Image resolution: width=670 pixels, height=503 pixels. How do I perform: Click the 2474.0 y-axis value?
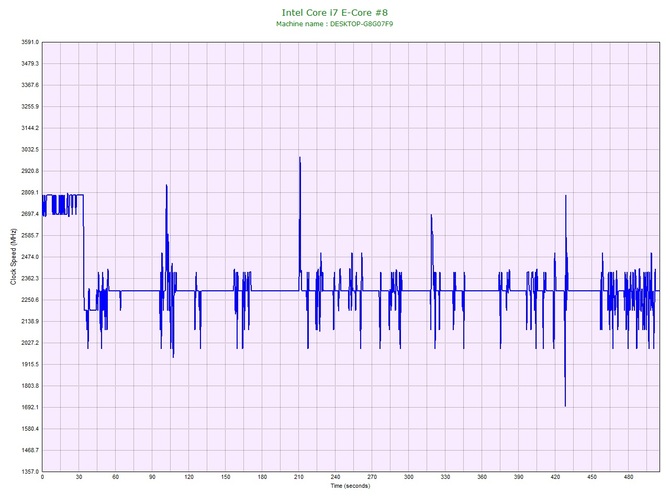pyautogui.click(x=30, y=257)
